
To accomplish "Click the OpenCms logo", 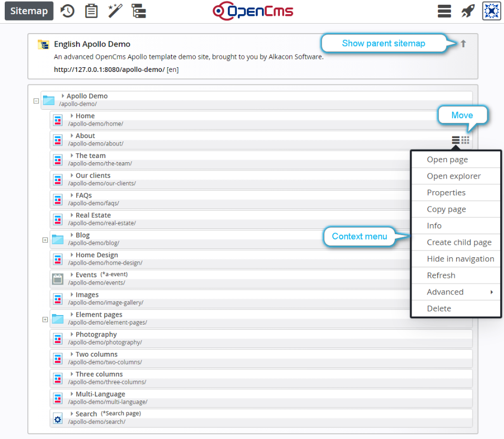I will coord(253,11).
